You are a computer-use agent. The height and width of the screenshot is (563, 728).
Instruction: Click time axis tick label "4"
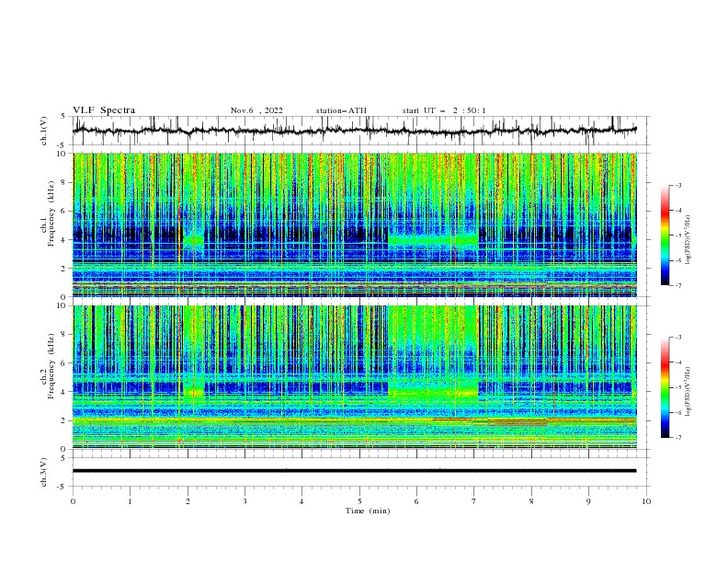(301, 501)
